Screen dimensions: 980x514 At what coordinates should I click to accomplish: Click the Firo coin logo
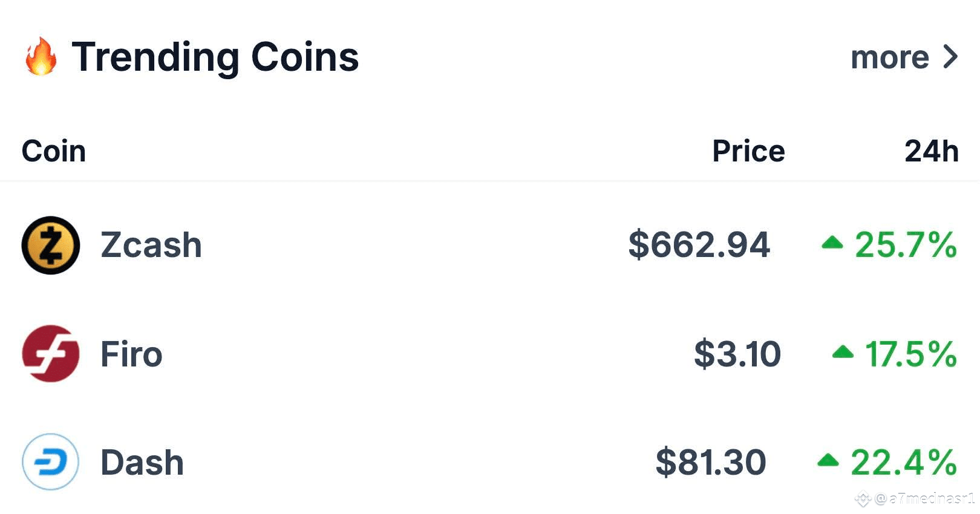click(51, 354)
